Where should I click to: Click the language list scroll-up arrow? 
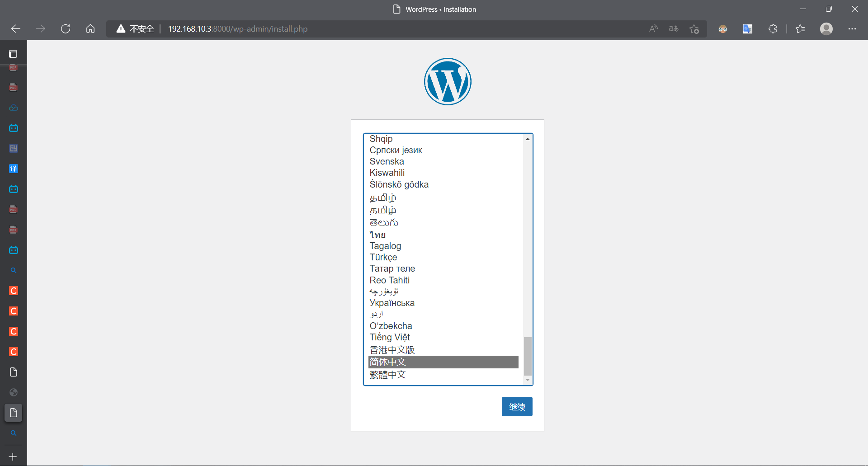coord(528,139)
